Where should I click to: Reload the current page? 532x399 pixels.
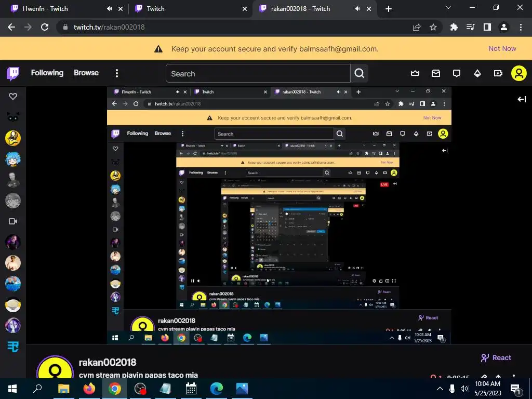click(x=45, y=27)
